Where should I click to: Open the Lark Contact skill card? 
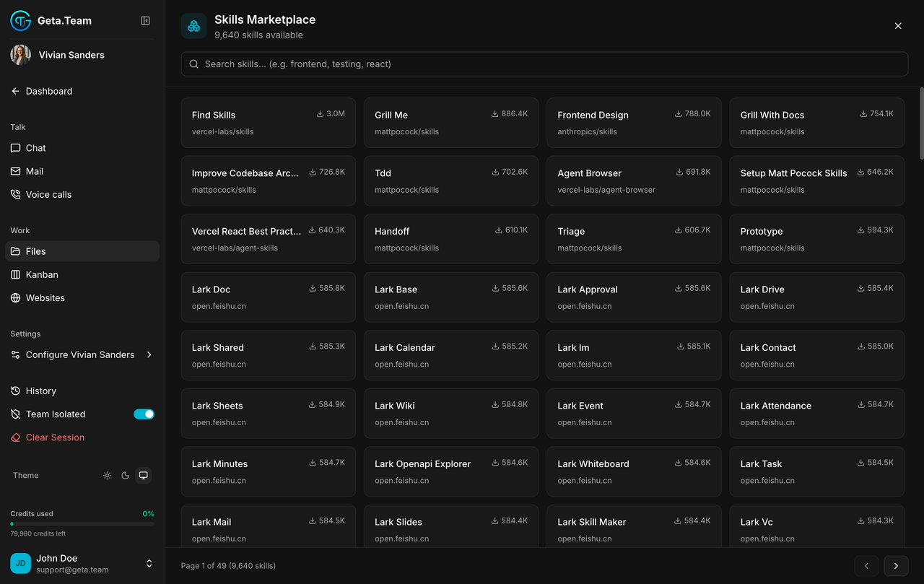[816, 355]
